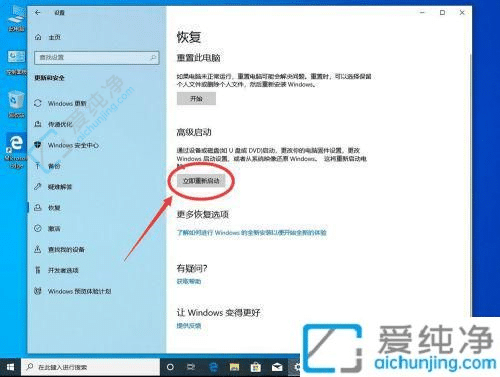Minimize the Settings window

422,13
